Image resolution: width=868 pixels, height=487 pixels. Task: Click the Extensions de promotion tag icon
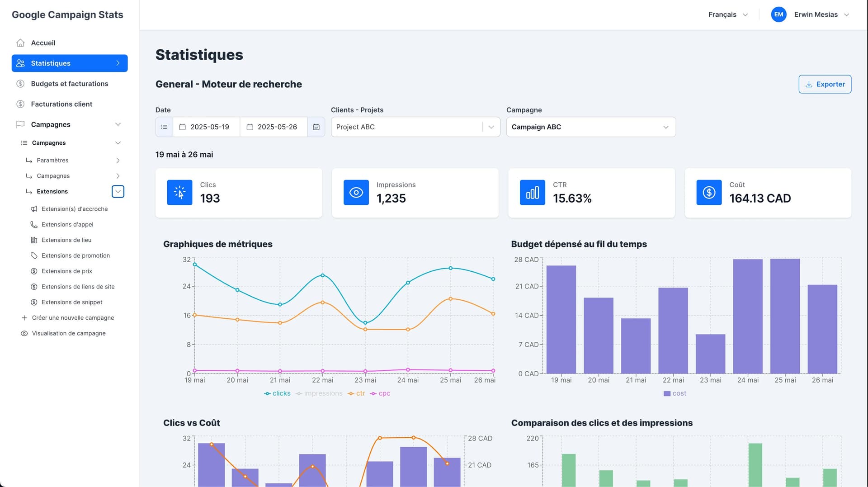click(34, 255)
